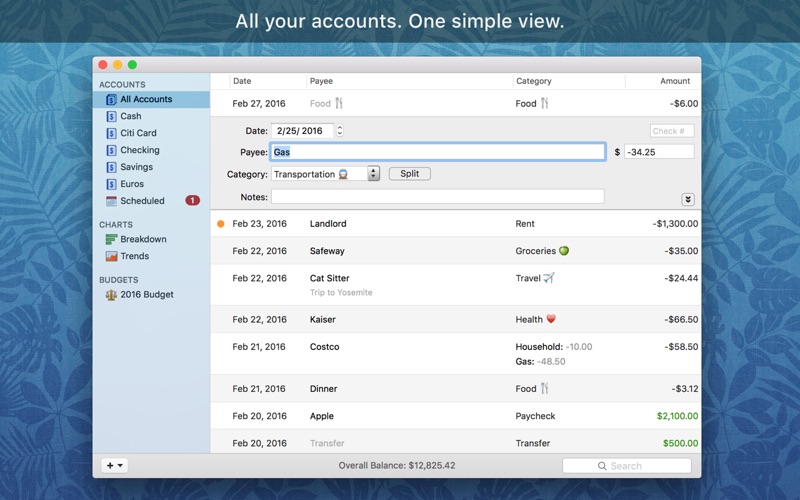Click the Split button
The height and width of the screenshot is (500, 800).
pos(409,174)
